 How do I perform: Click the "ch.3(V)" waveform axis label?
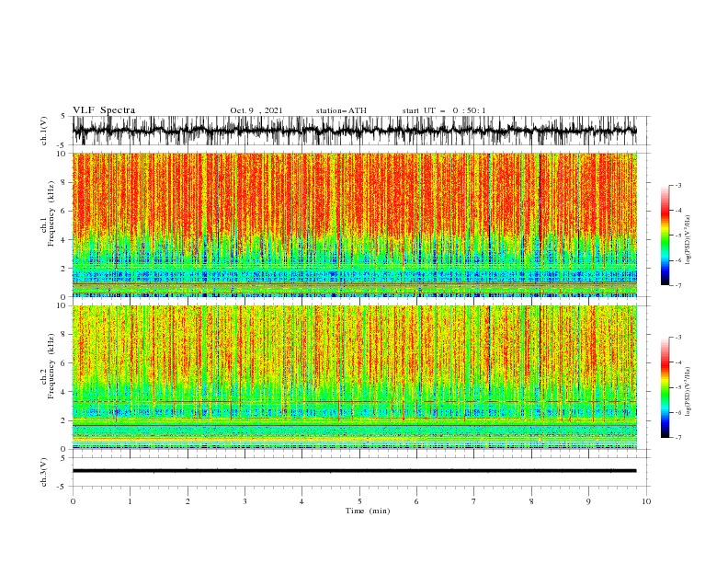tap(44, 472)
